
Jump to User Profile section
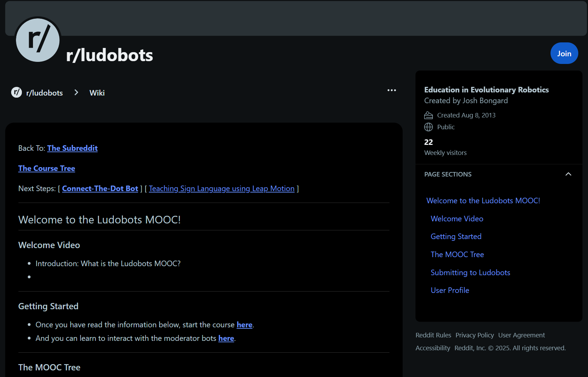[x=450, y=290]
